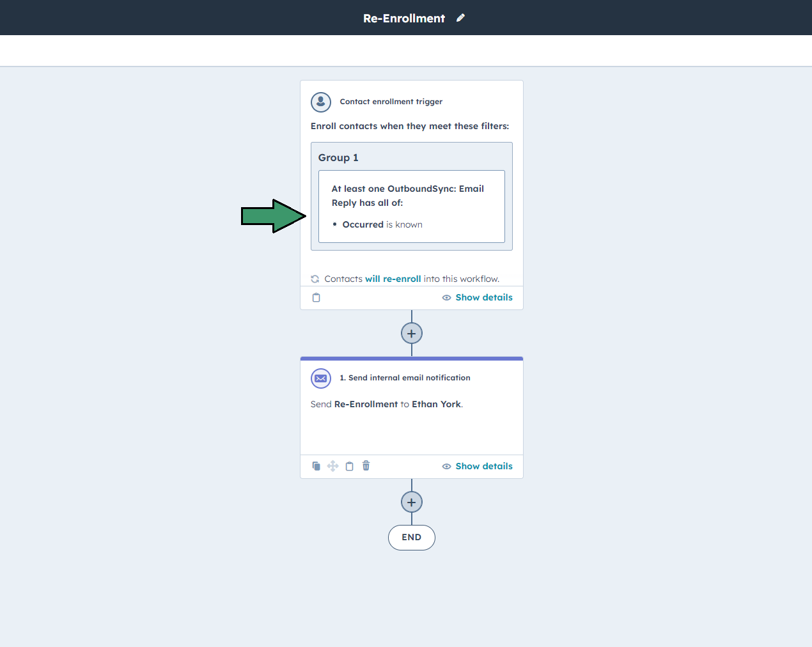Open the OutboundSync Email Reply filter
This screenshot has height=647, width=812.
pos(412,207)
